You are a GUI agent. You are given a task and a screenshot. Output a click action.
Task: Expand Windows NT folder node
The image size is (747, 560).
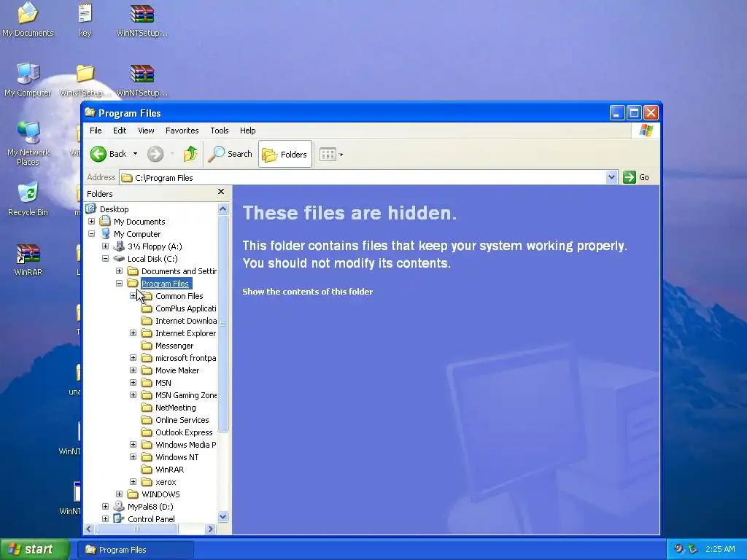point(133,456)
